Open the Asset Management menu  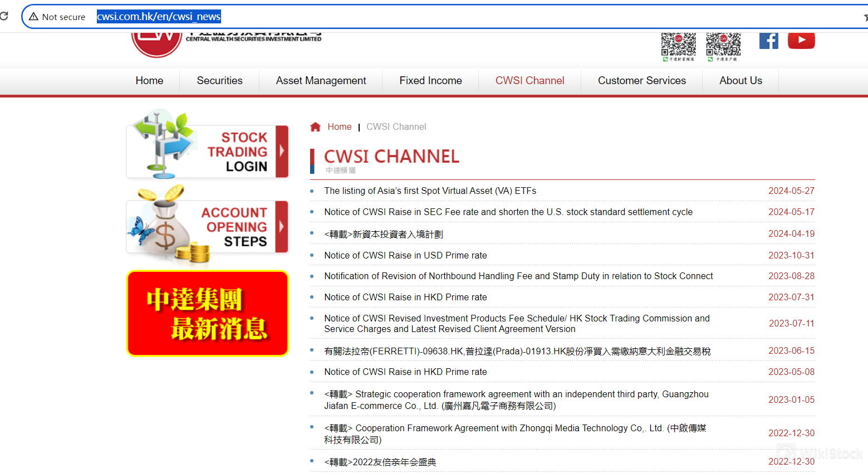[x=321, y=81]
